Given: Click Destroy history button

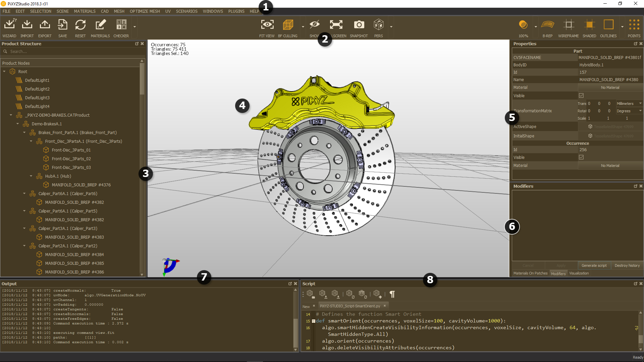Looking at the screenshot, I should [x=627, y=265].
